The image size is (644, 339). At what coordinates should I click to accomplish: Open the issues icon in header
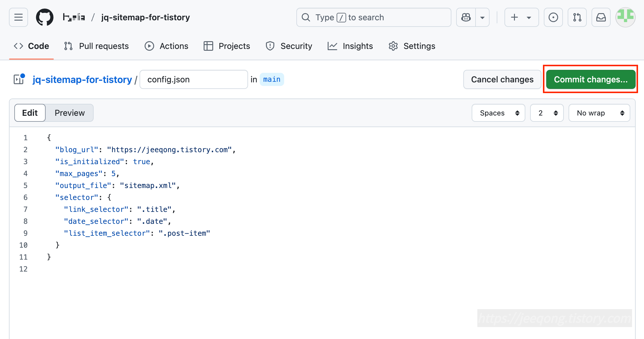553,17
